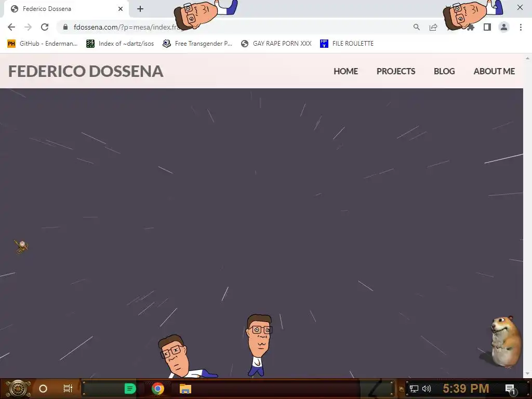Click the page scrollbar down arrow

pos(527,374)
